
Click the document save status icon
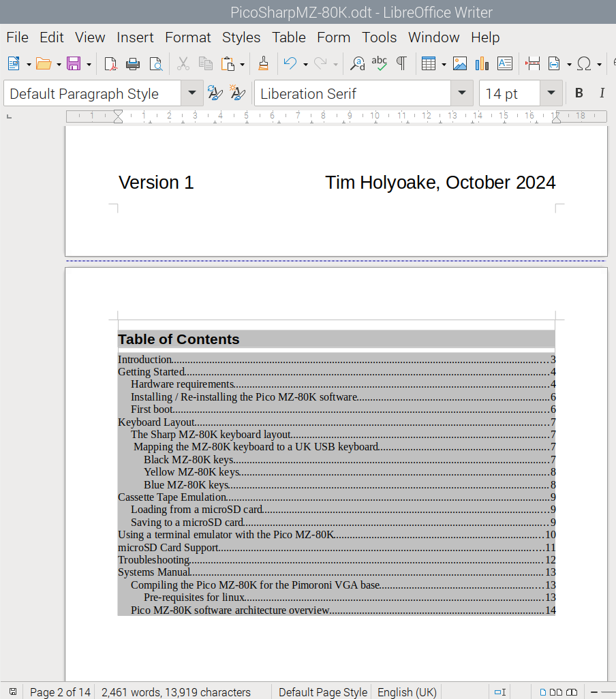14,692
